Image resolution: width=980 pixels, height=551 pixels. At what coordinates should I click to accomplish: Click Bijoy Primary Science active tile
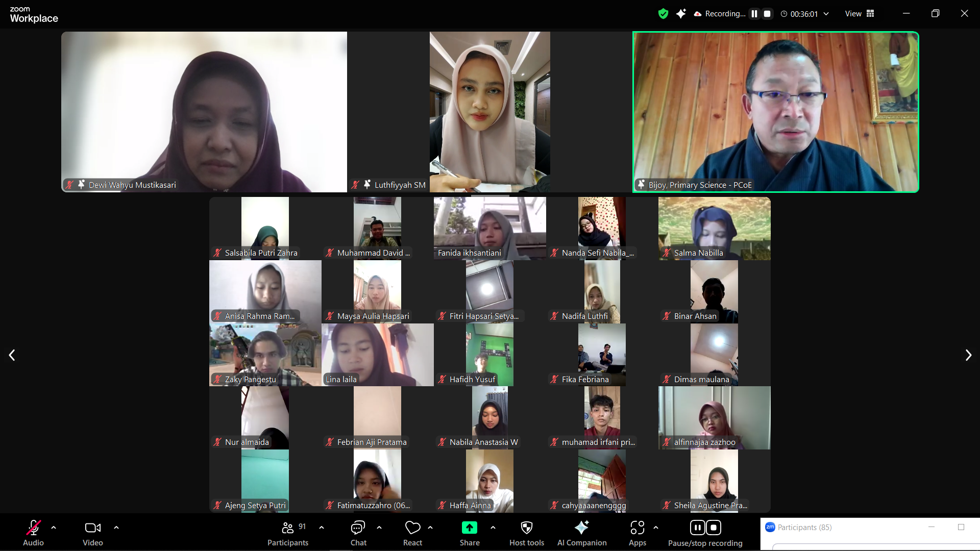coord(775,112)
